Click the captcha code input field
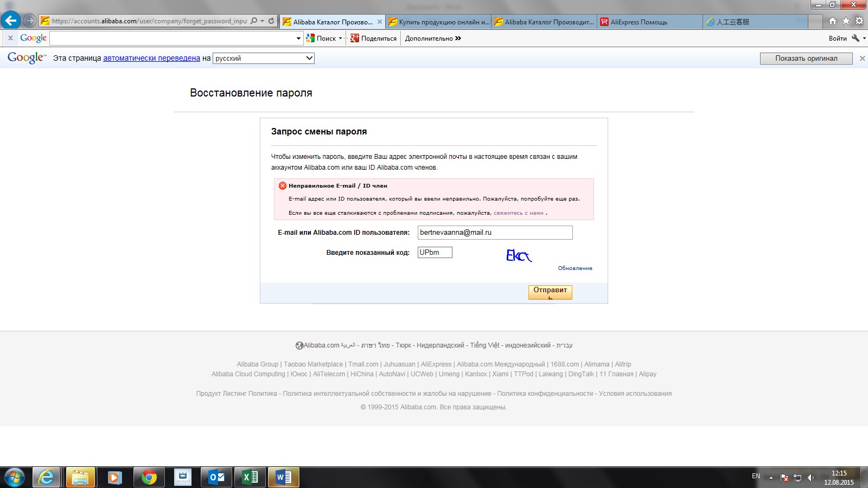 point(435,252)
